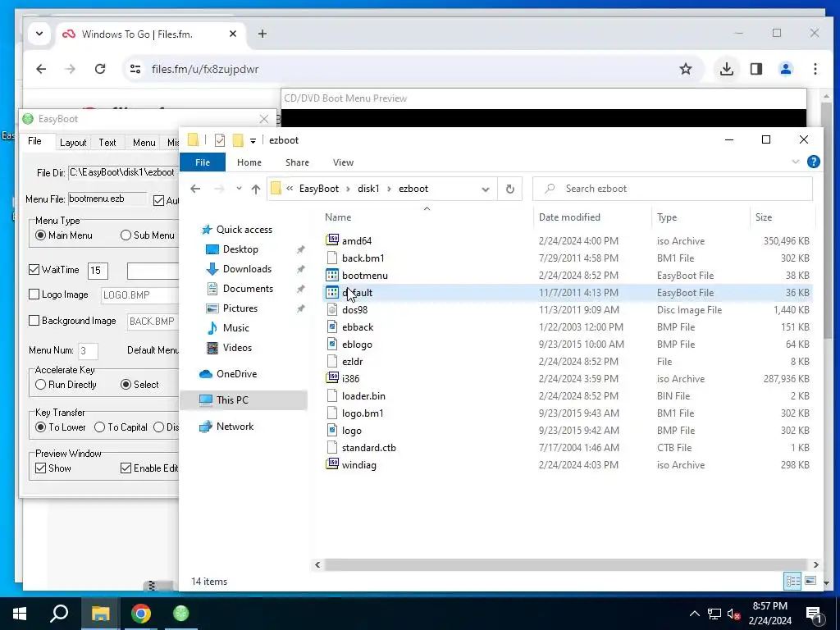The width and height of the screenshot is (840, 630).
Task: Click the WaitTime value field
Action: (98, 271)
